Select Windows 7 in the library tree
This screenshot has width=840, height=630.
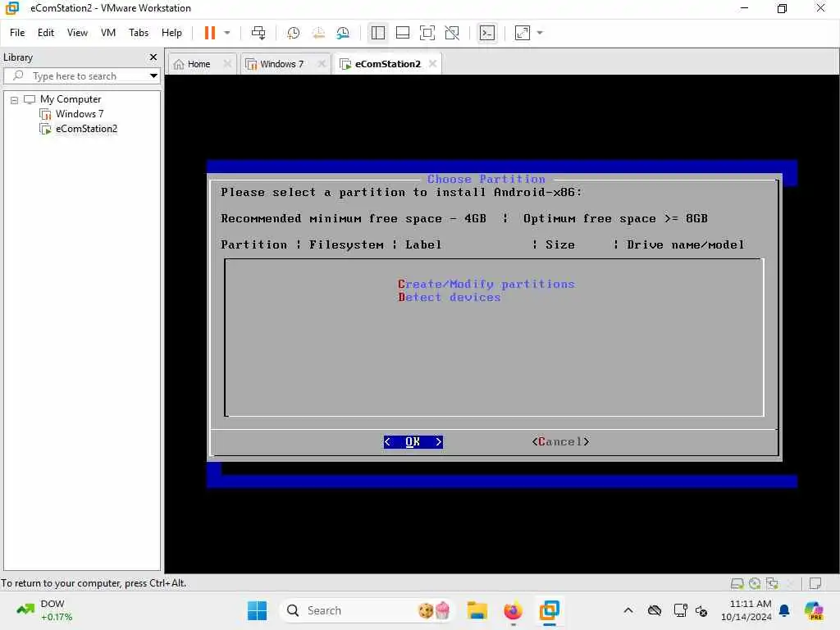80,113
